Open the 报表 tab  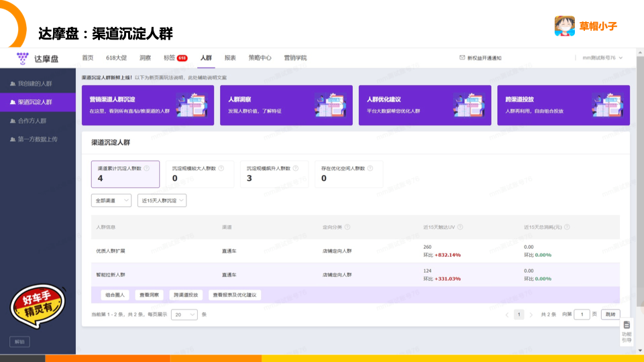[x=230, y=58]
